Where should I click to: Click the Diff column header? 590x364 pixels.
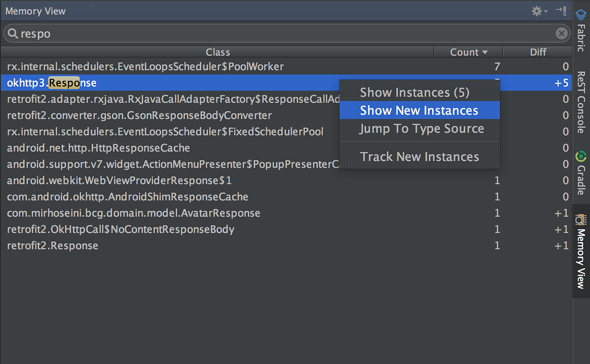click(538, 52)
